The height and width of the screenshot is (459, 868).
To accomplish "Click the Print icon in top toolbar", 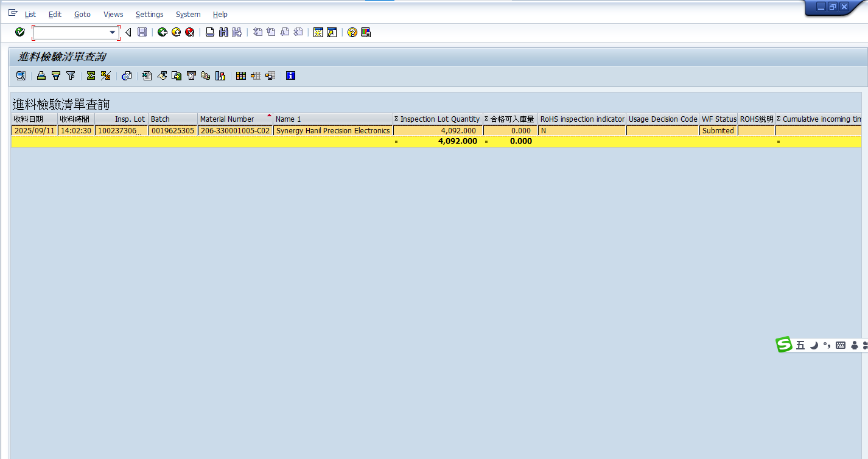I will [x=209, y=32].
